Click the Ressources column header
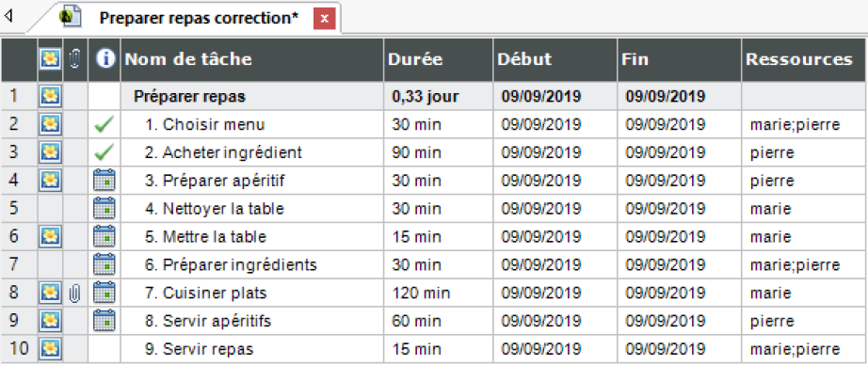868x365 pixels. point(804,59)
